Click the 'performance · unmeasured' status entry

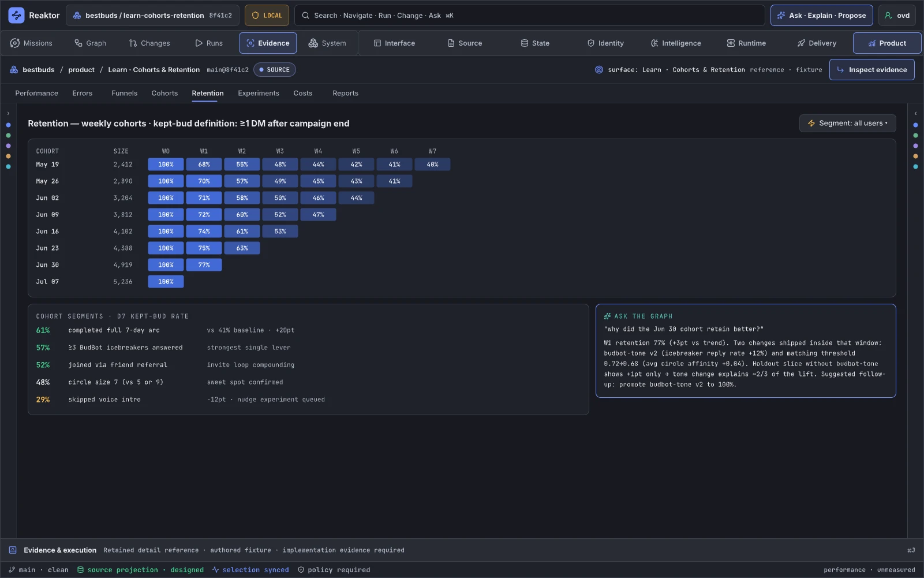coord(869,570)
